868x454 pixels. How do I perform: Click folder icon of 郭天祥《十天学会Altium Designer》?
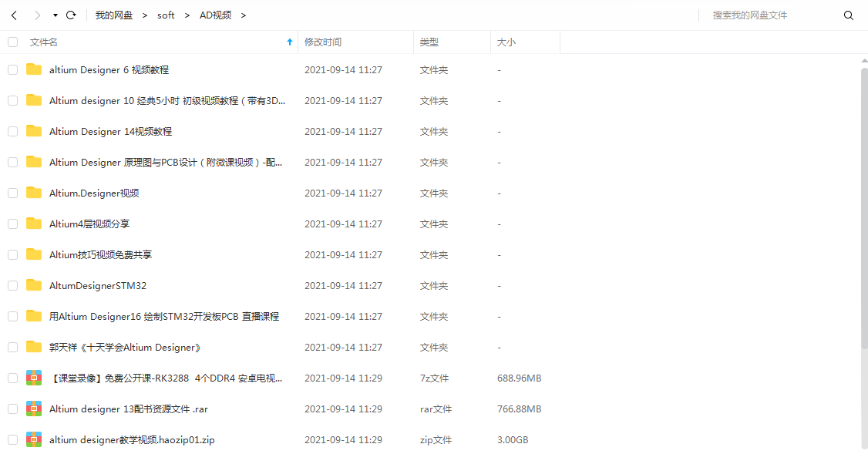34,347
